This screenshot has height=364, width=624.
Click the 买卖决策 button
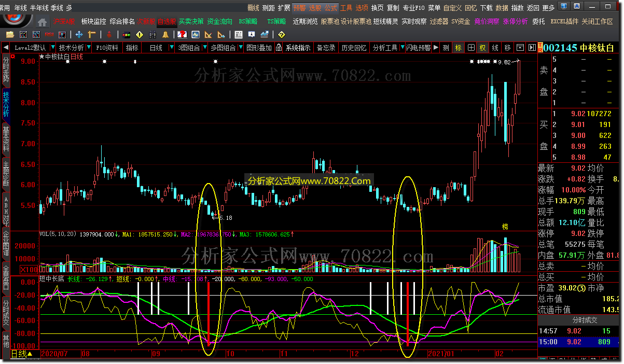click(x=191, y=22)
